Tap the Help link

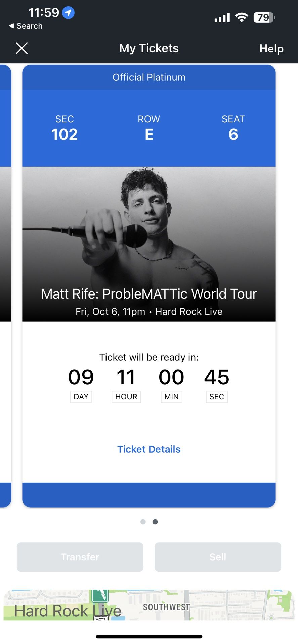pyautogui.click(x=271, y=49)
